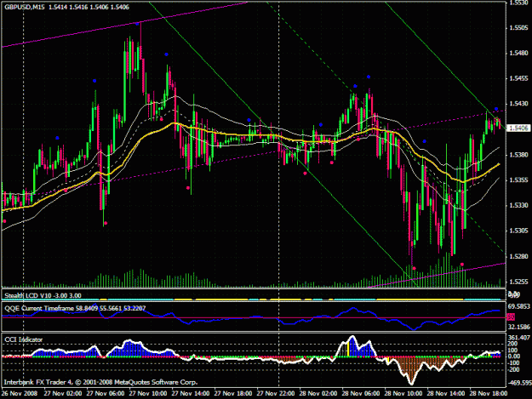Click the QQE scale value 69.5853
Viewport: 532px width, 399px height.
(x=518, y=306)
